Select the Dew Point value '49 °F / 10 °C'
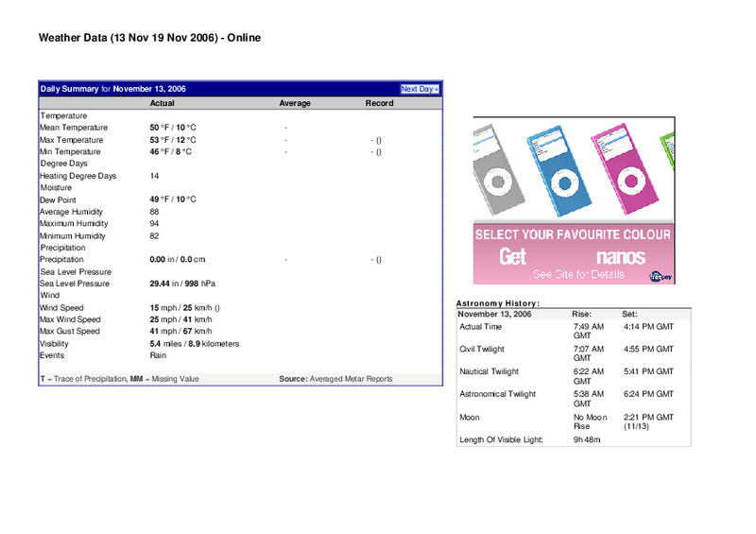 (173, 199)
